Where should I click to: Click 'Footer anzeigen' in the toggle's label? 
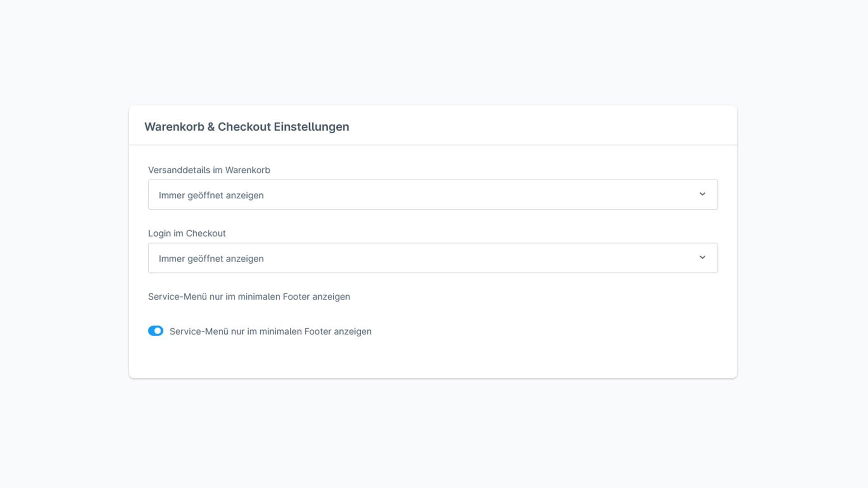pyautogui.click(x=338, y=331)
